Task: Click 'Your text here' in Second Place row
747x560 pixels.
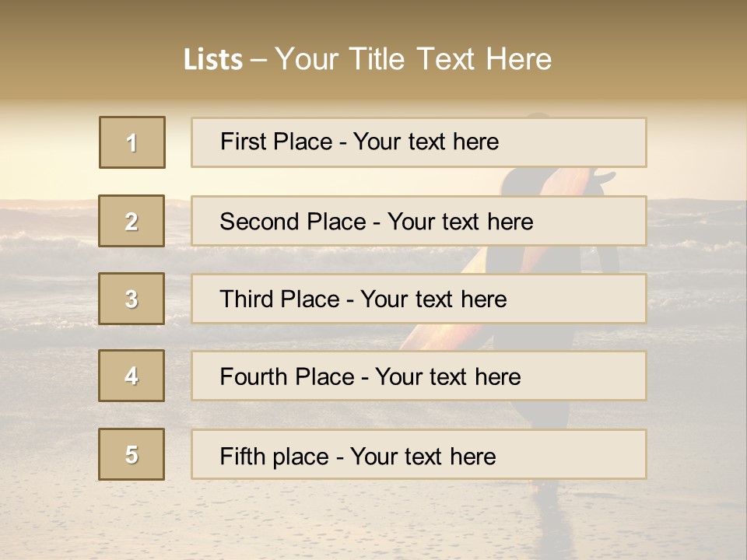Action: pyautogui.click(x=460, y=222)
